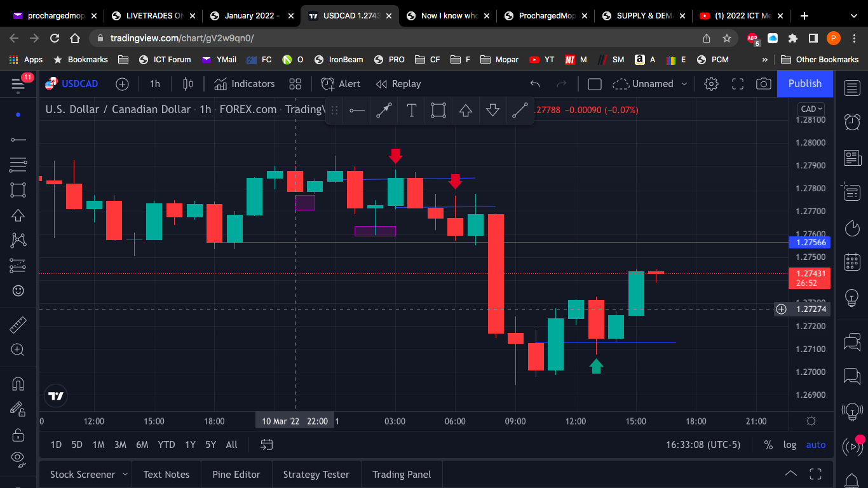Open the Text Notes tab
This screenshot has height=488, width=868.
tap(166, 475)
